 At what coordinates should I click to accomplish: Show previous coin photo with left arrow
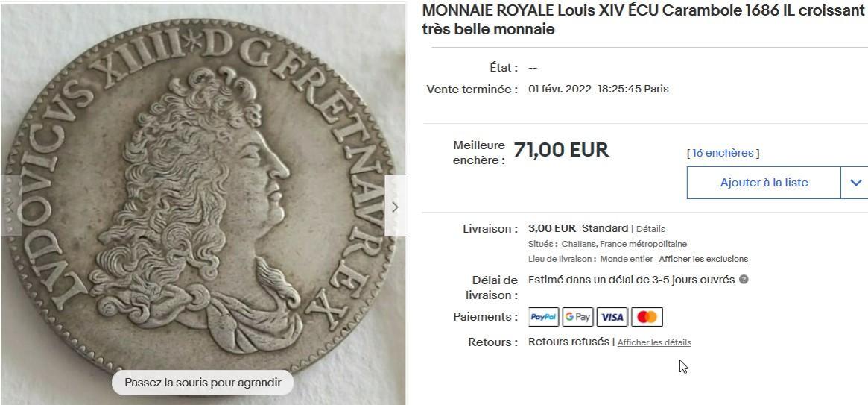[10, 206]
